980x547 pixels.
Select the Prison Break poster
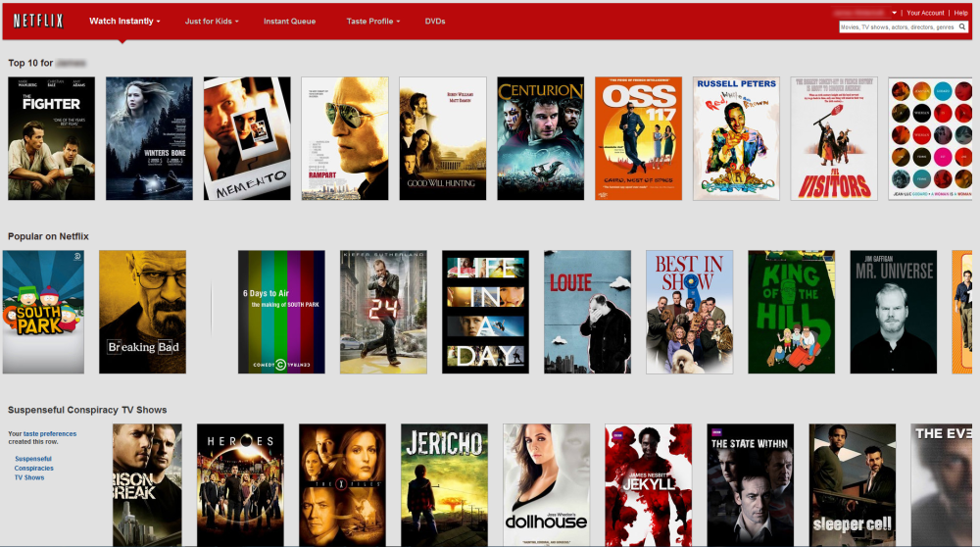(x=148, y=485)
